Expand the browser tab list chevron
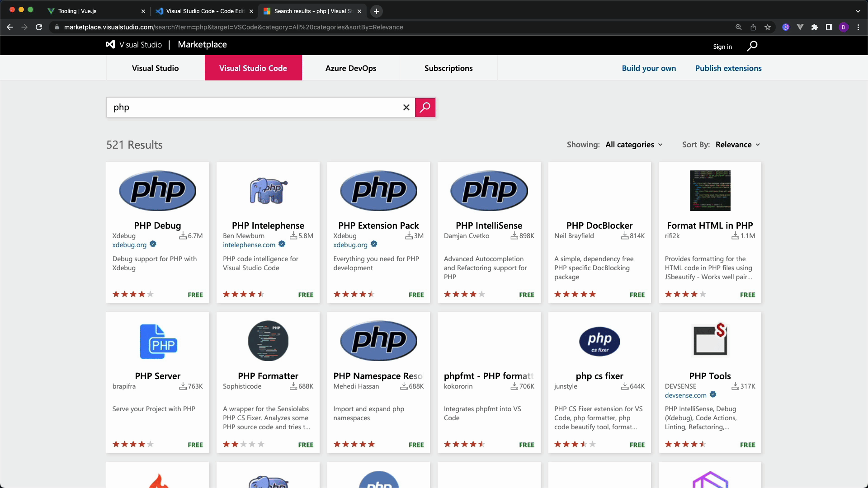This screenshot has height=488, width=868. pyautogui.click(x=858, y=11)
